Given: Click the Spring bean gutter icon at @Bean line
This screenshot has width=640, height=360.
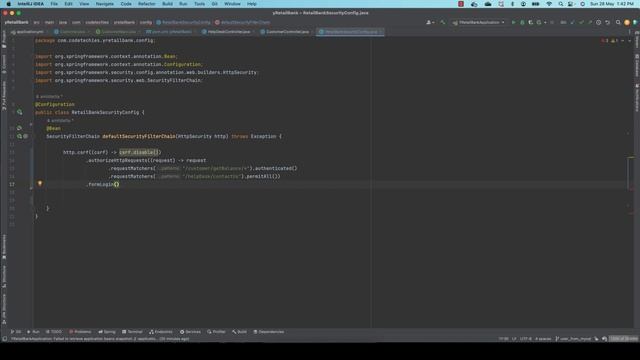Looking at the screenshot, I should coord(19,128).
